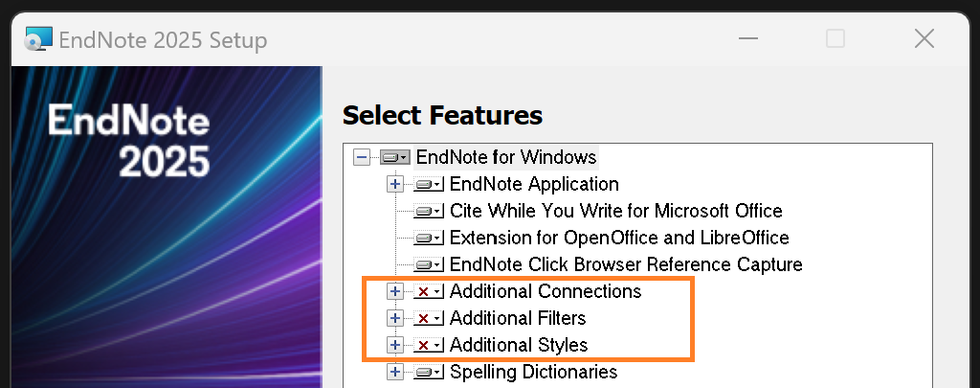Expand the Additional Styles node
980x388 pixels.
coord(394,345)
